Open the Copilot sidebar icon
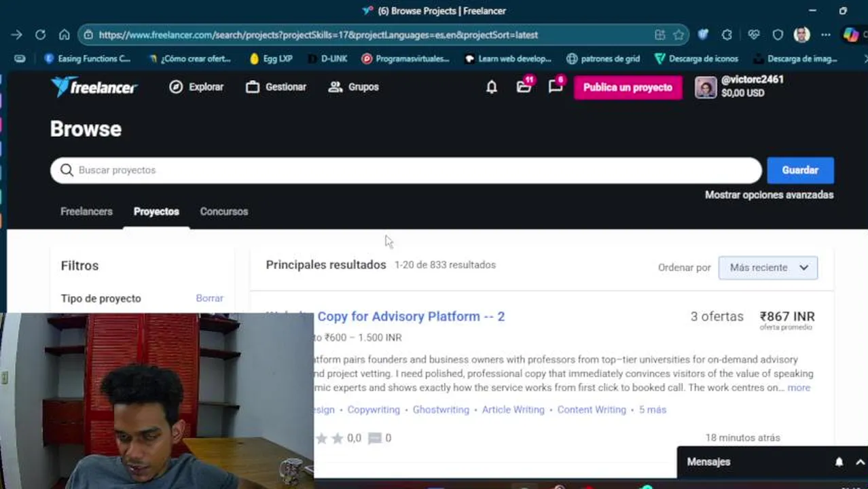Viewport: 868px width, 489px height. 850,35
